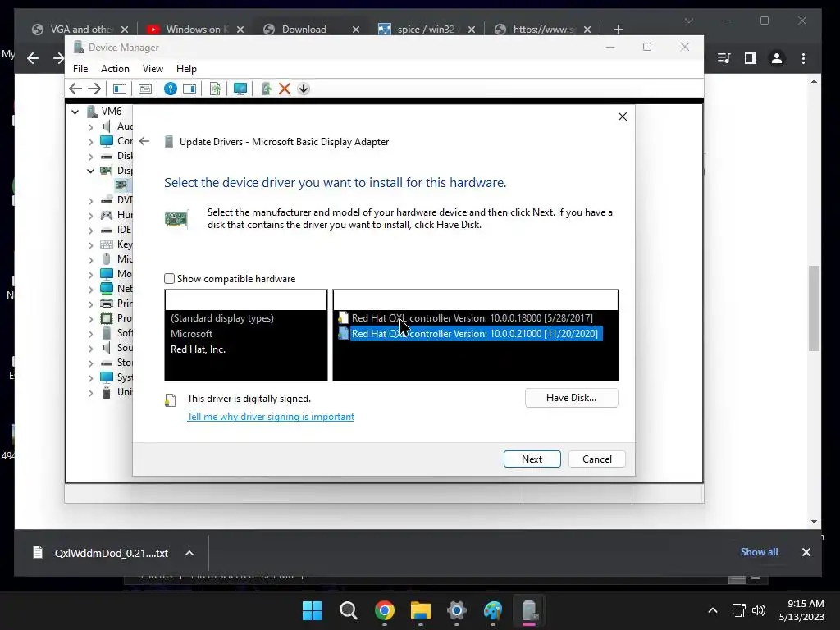Open Properties toolbar icon in Device Manager
840x630 pixels.
145,89
